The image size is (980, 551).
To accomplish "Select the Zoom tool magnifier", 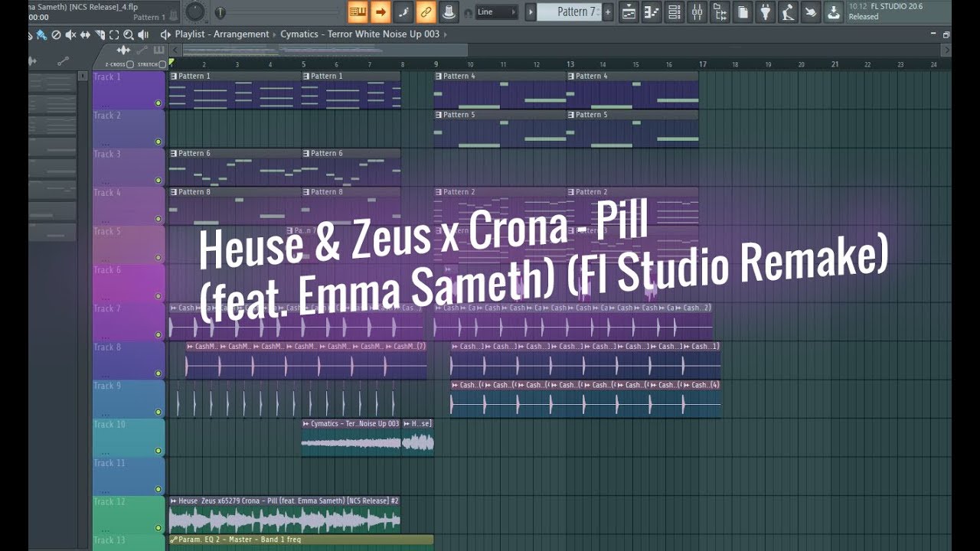I will (x=129, y=34).
